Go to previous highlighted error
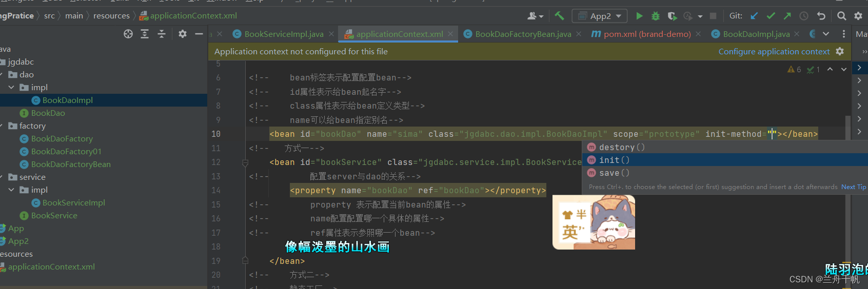The height and width of the screenshot is (289, 868). click(830, 69)
